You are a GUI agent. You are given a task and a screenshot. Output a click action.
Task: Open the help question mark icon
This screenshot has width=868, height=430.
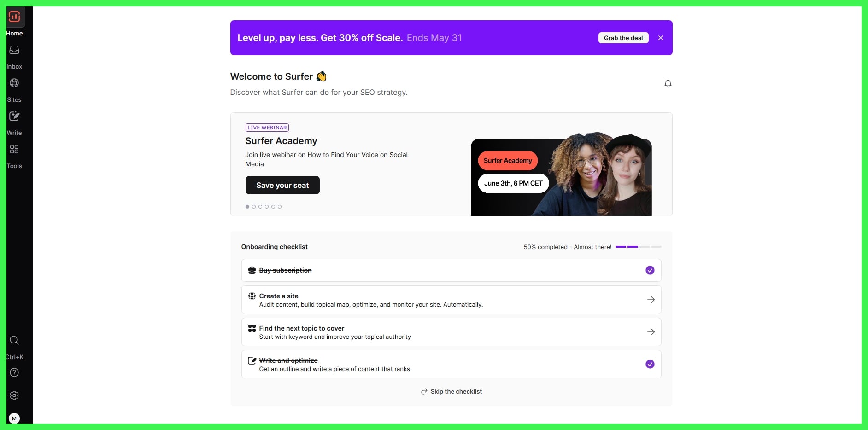[x=14, y=372]
